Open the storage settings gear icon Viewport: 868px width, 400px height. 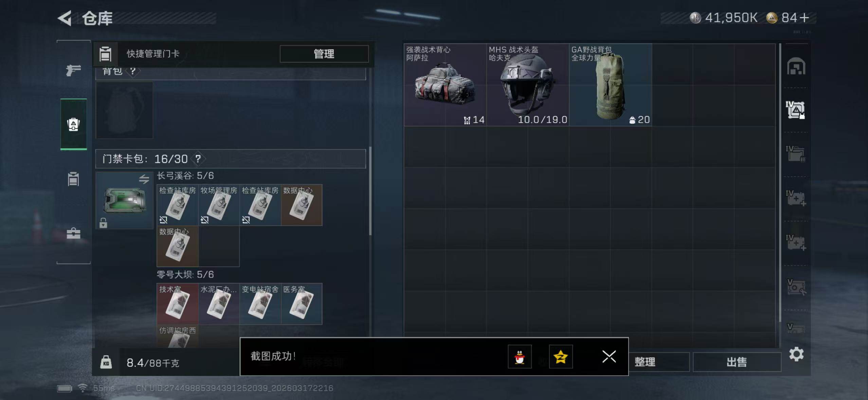(796, 354)
